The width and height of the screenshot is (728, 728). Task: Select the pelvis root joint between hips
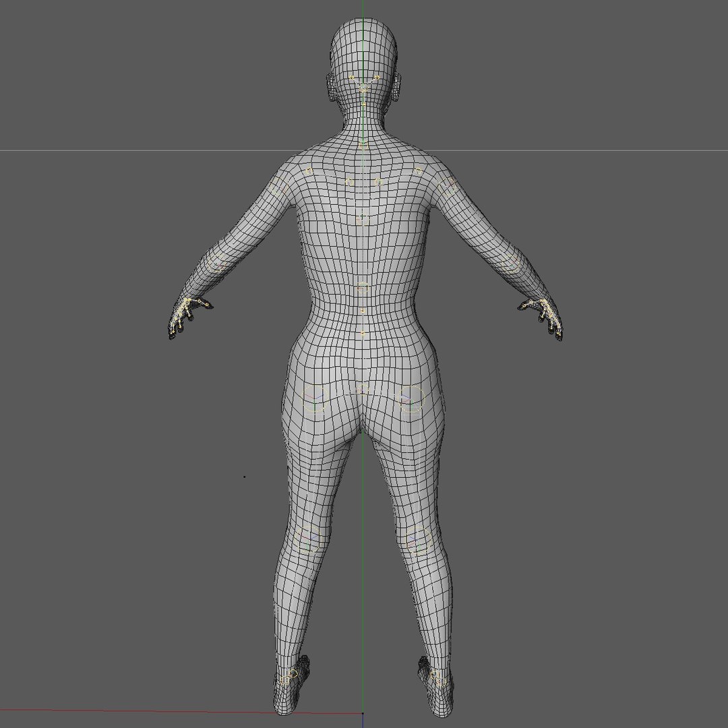[x=363, y=389]
